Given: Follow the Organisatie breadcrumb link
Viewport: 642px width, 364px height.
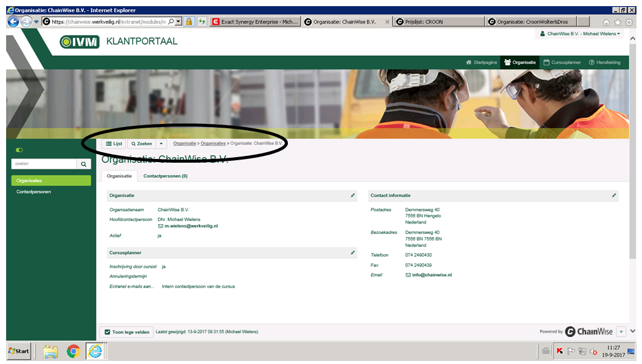Looking at the screenshot, I should [185, 143].
